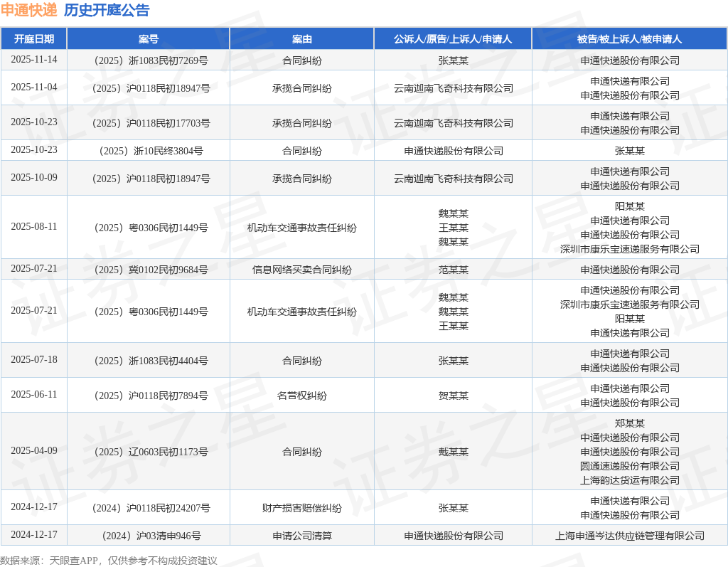Click the 历史开庭公告 heading
Image resolution: width=728 pixels, height=567 pixels.
pos(107,10)
